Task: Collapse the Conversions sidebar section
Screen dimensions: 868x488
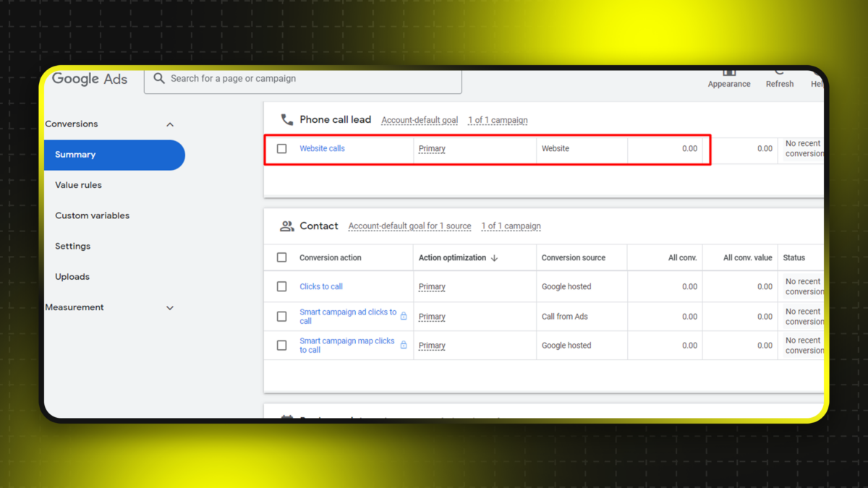Action: 170,124
